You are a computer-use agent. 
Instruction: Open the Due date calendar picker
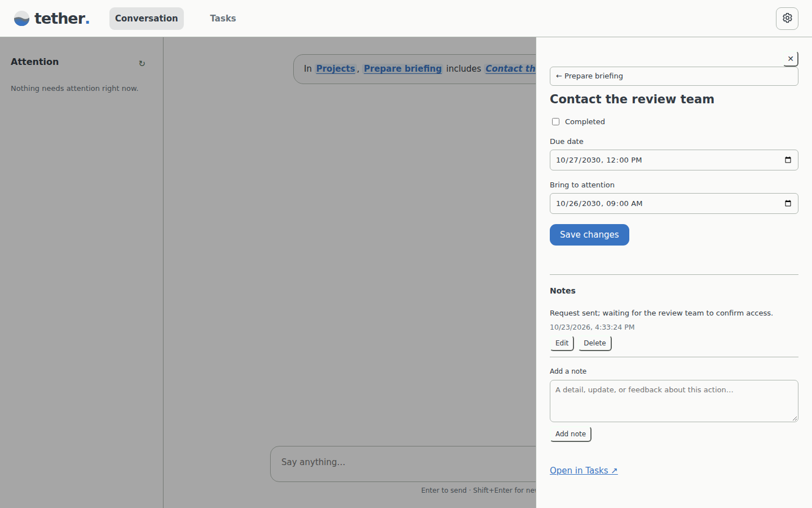click(788, 160)
